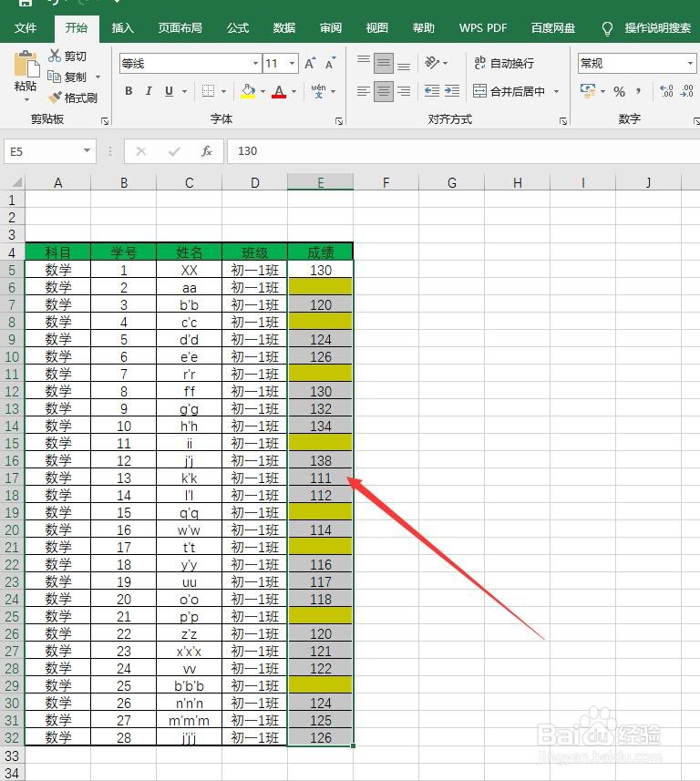Decrease font size with smaller A
The image size is (700, 781).
click(330, 63)
